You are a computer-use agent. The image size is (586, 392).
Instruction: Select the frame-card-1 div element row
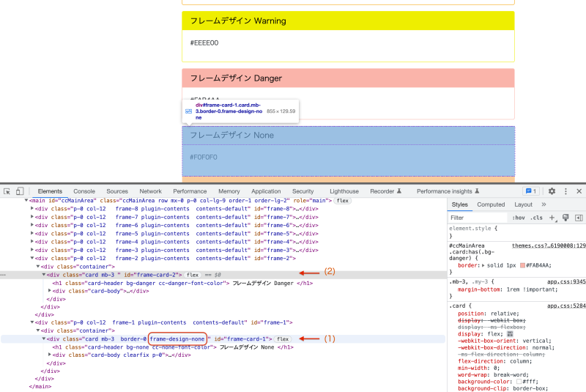pos(223,339)
